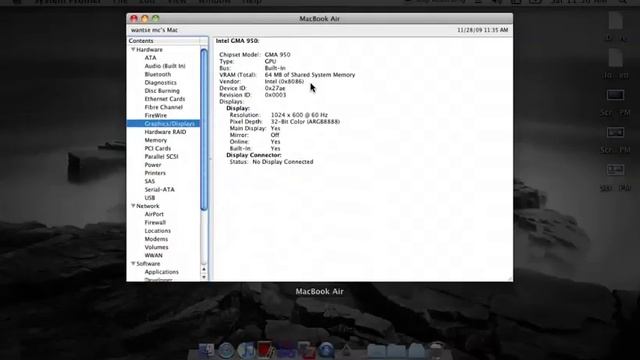Select PCI Cards item

(158, 148)
